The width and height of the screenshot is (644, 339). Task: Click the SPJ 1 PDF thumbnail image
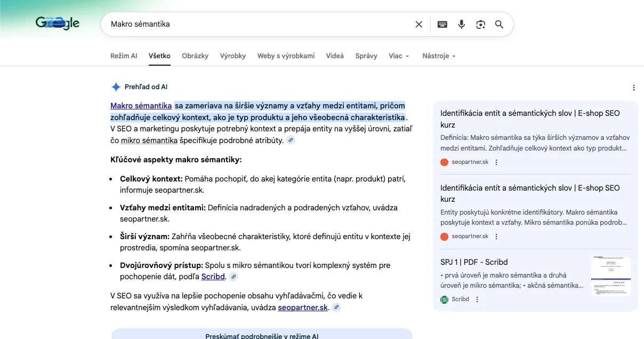(610, 276)
